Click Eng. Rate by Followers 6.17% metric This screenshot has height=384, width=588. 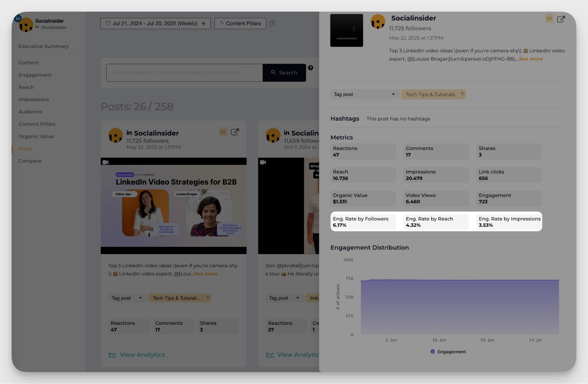click(363, 222)
